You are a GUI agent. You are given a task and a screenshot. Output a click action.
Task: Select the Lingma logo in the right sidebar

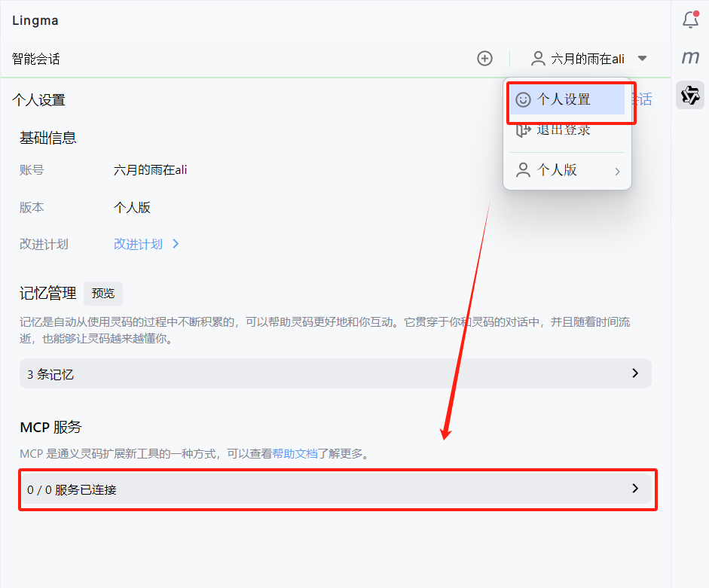pyautogui.click(x=690, y=96)
